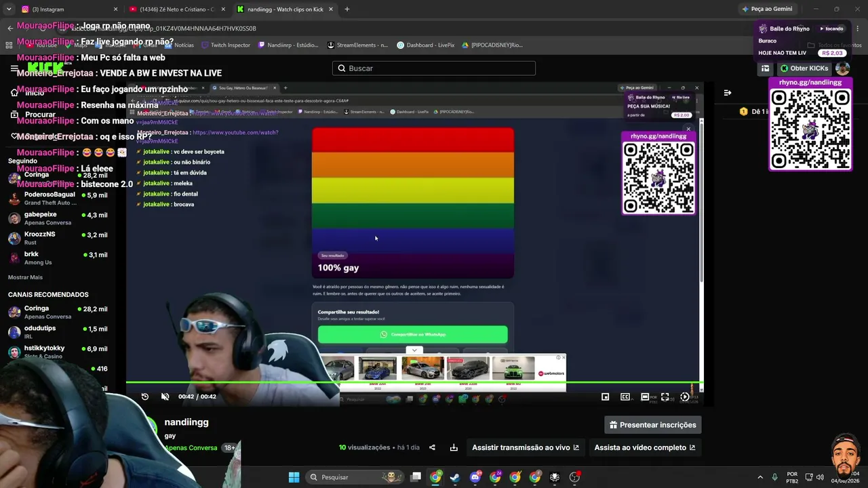The width and height of the screenshot is (868, 488).
Task: Open a new browser tab
Action: 347,9
